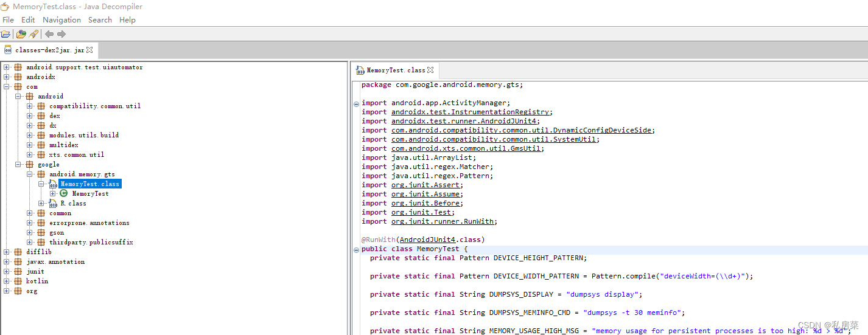The height and width of the screenshot is (335, 868).
Task: Click the gson package icon
Action: (41, 232)
